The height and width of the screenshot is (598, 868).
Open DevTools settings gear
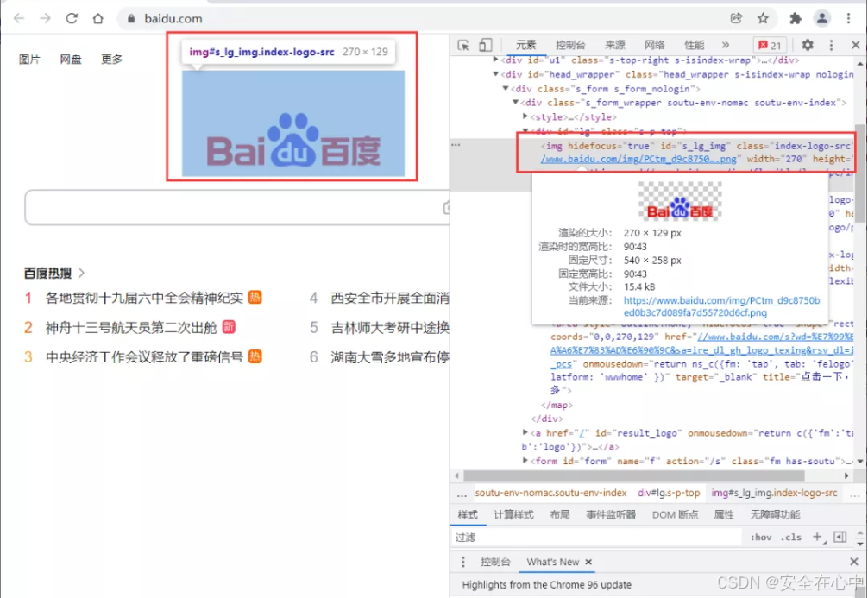808,45
